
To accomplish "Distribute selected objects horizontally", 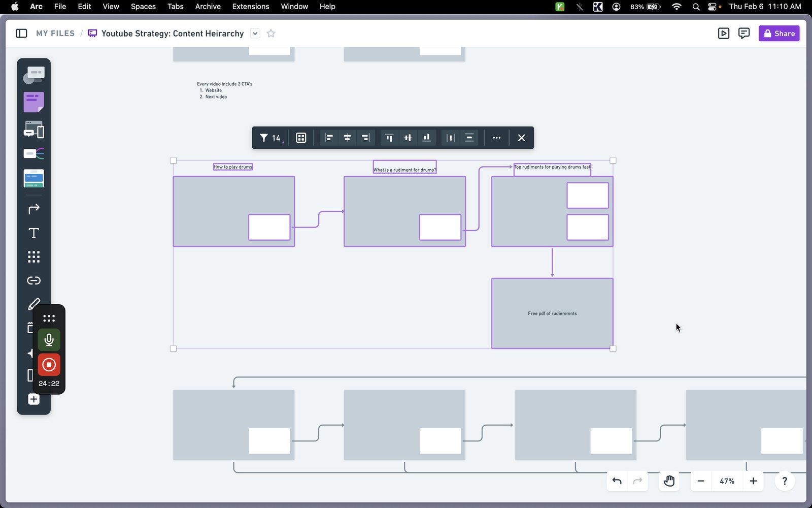I will 450,138.
